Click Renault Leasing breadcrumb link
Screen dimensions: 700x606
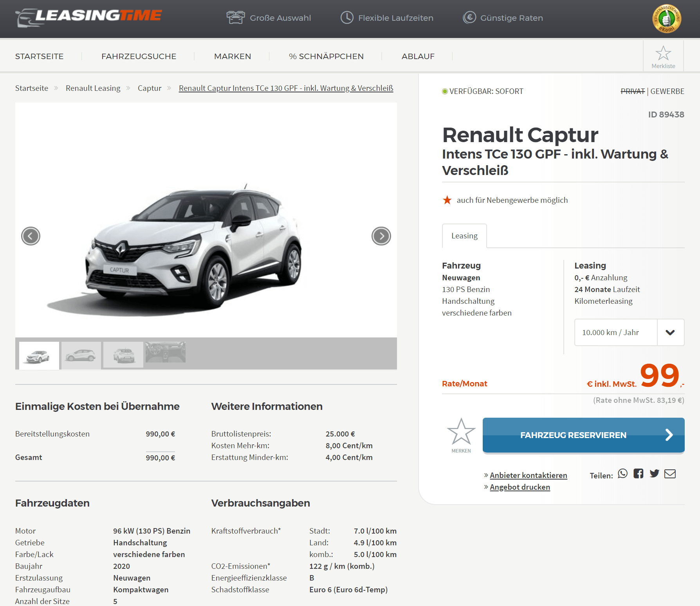[x=93, y=88]
